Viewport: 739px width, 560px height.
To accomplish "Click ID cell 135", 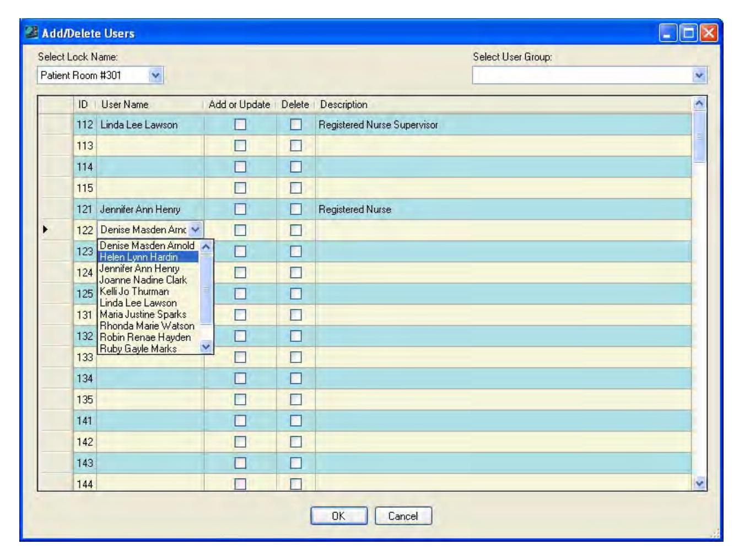I will [x=85, y=400].
